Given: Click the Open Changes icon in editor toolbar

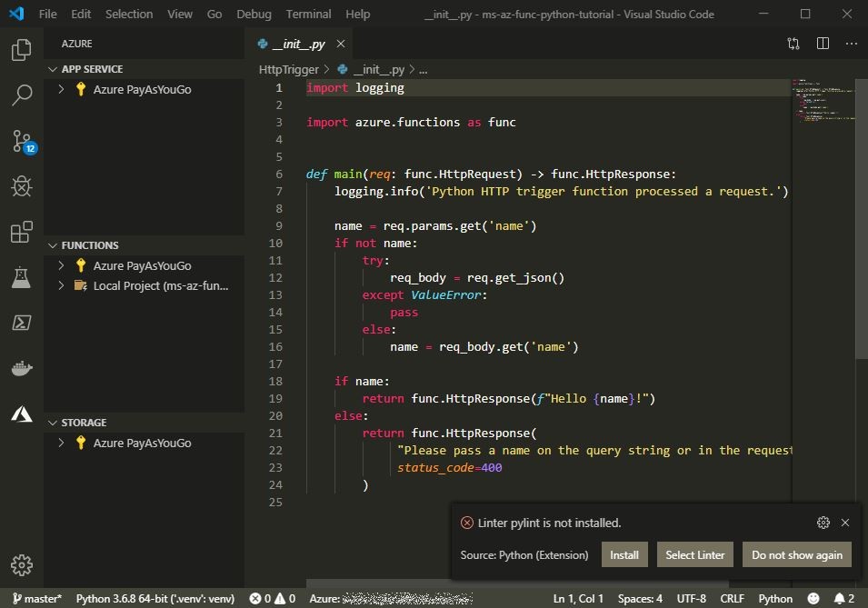Looking at the screenshot, I should [x=793, y=44].
